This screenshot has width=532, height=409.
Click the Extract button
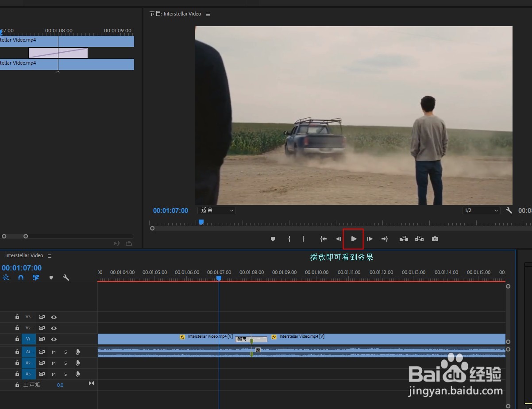pyautogui.click(x=419, y=239)
